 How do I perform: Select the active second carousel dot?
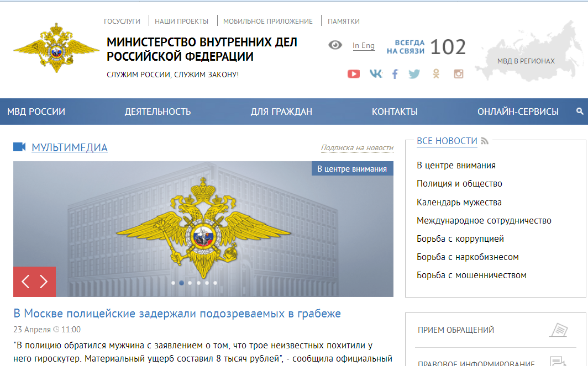(181, 283)
